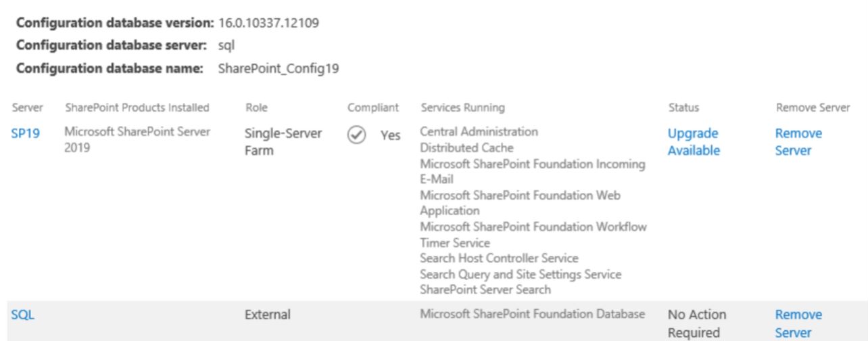Click the Configuration database server value sql
This screenshot has width=868, height=341.
tap(226, 46)
